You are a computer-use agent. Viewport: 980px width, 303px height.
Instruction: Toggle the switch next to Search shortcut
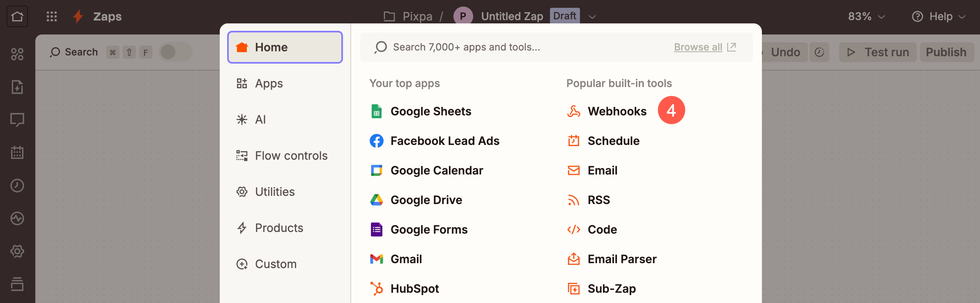[x=175, y=52]
